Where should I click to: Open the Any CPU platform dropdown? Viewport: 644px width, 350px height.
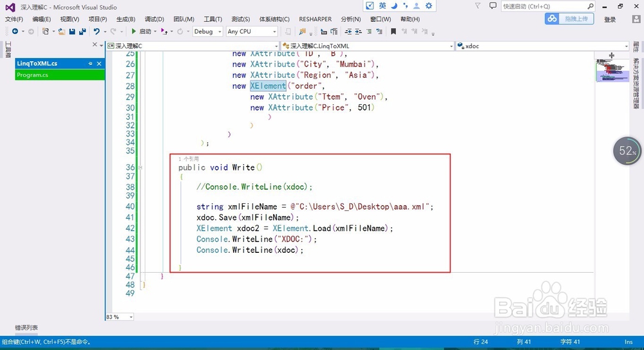click(x=274, y=32)
